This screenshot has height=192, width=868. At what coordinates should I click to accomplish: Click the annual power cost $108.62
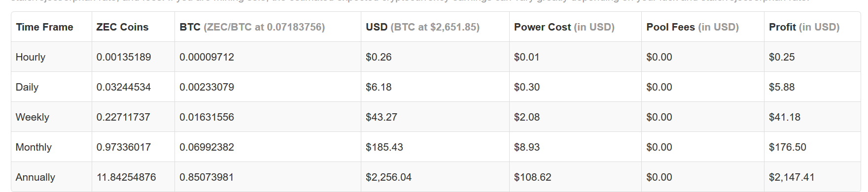(533, 177)
